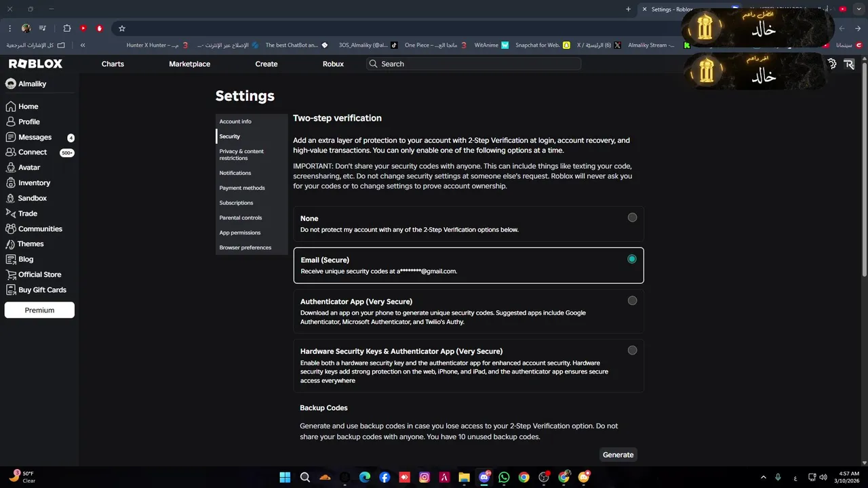Open the Blog icon in the sidebar
Image resolution: width=868 pixels, height=488 pixels.
(10, 260)
